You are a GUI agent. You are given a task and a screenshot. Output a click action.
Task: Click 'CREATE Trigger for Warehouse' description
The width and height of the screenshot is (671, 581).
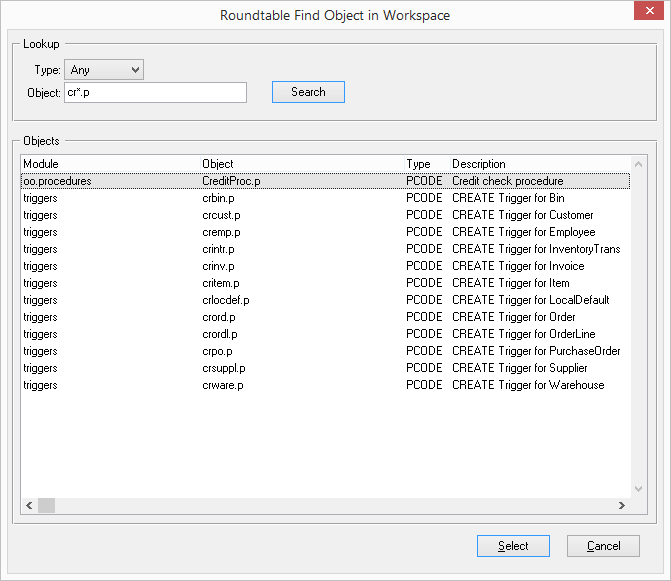click(x=528, y=385)
